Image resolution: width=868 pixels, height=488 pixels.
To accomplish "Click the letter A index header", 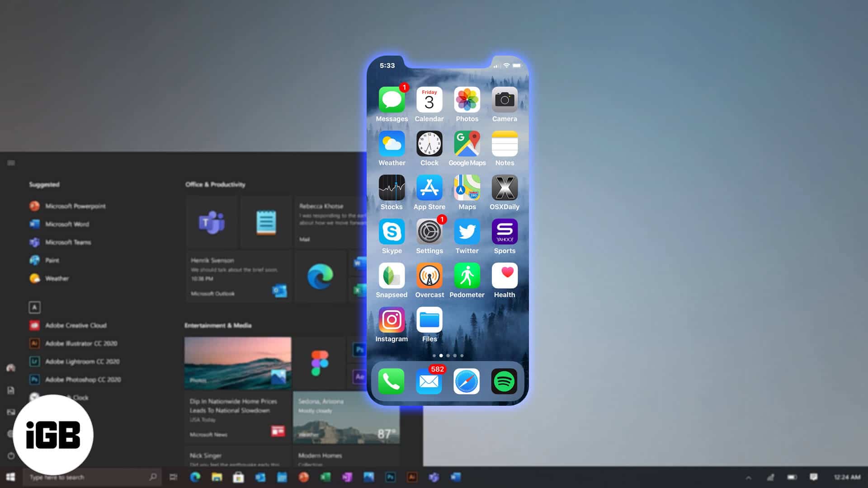I will pyautogui.click(x=34, y=307).
